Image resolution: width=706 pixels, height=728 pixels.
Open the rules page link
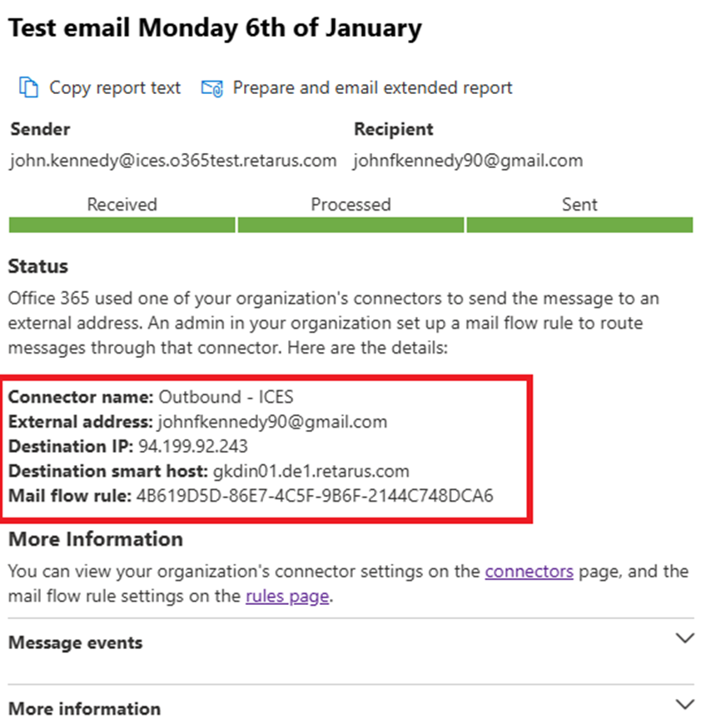click(288, 596)
